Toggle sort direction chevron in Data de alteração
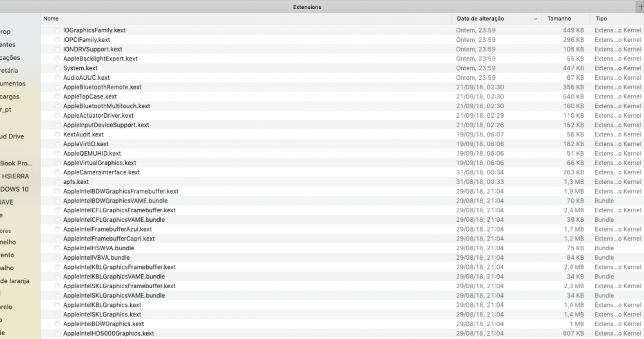The width and height of the screenshot is (644, 339). pos(535,19)
